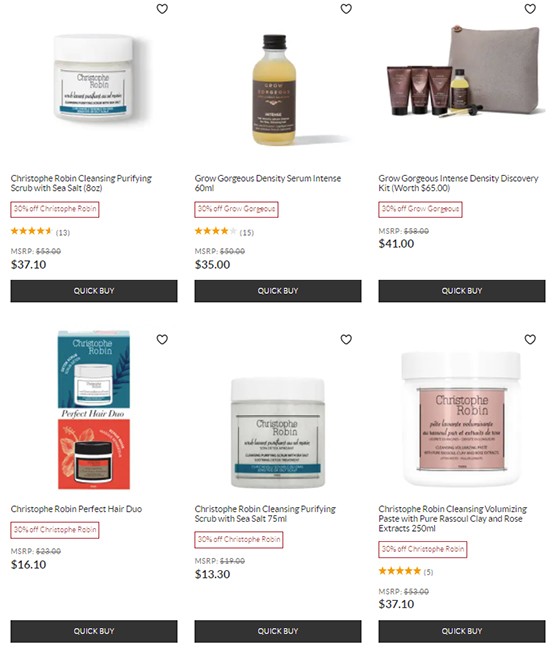Favorite the Cleansing Volumizing Paste 250ml

pos(530,340)
